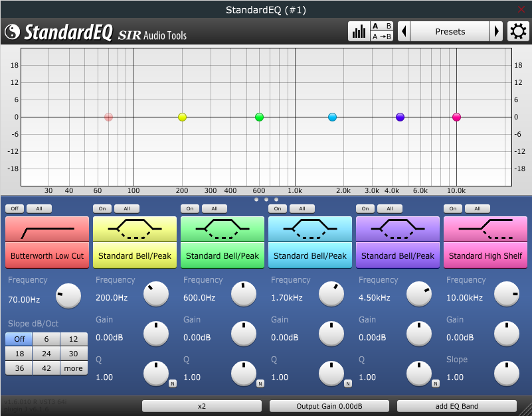This screenshot has height=416, width=532.
Task: Select 6 dB/Oct slope
Action: tap(46, 338)
